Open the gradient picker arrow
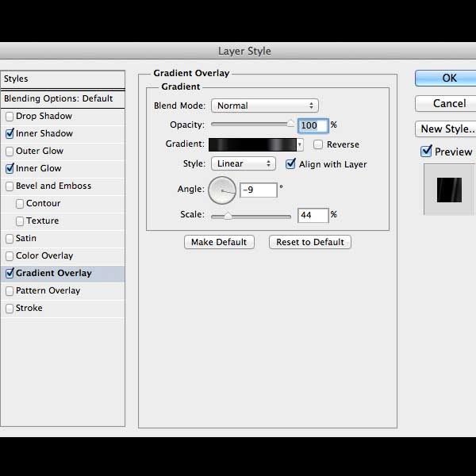This screenshot has height=476, width=476. tap(300, 144)
